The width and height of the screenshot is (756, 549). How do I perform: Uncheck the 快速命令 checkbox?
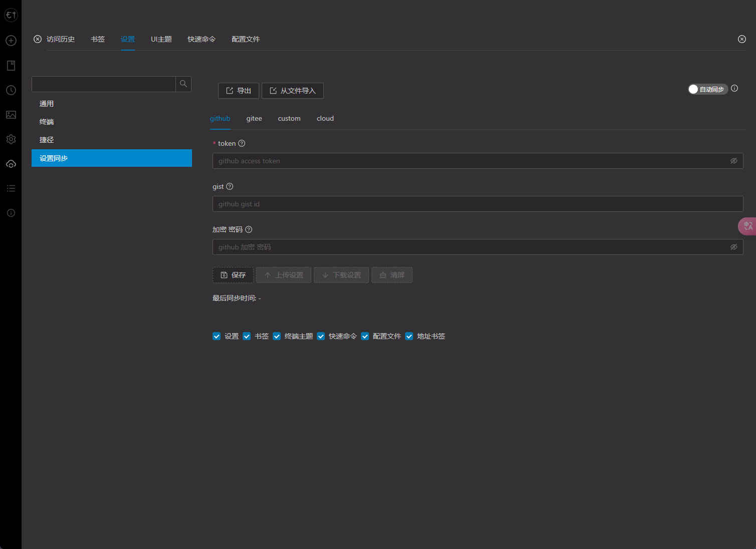321,336
